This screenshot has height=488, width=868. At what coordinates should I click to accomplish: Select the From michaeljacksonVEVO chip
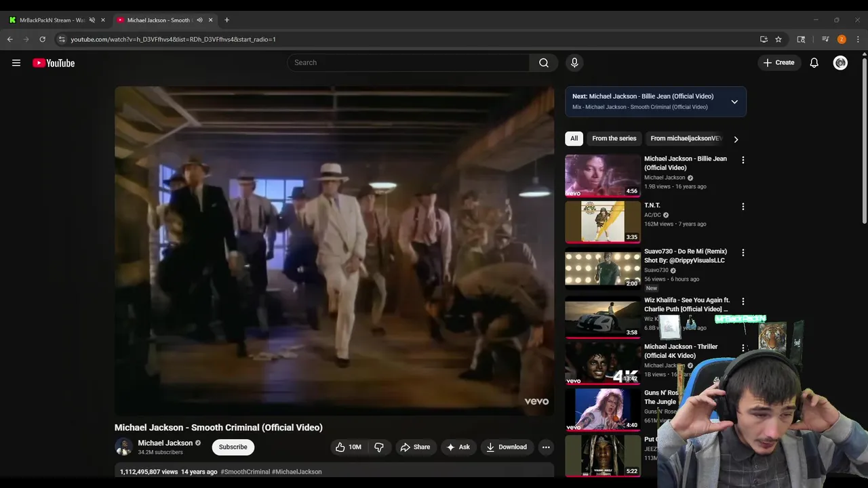point(686,138)
